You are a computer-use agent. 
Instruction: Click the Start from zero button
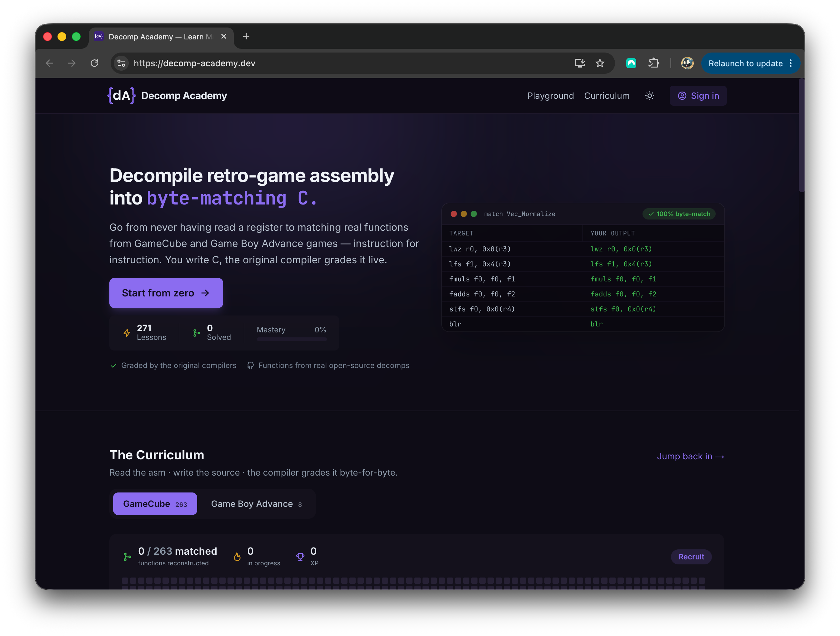[166, 293]
